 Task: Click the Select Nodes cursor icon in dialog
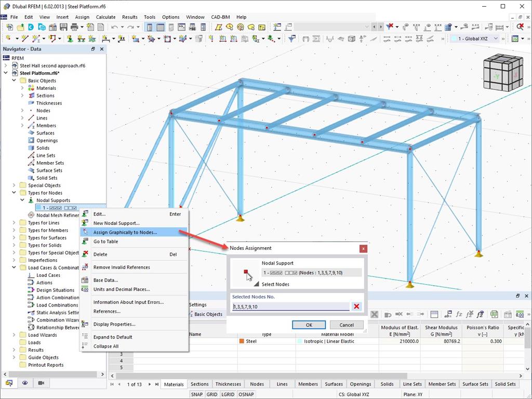(x=248, y=275)
